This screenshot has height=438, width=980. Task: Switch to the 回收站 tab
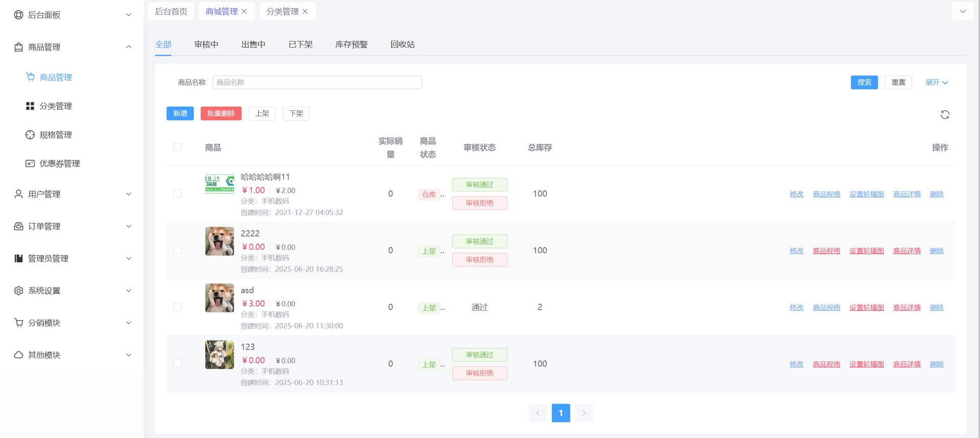(x=402, y=44)
